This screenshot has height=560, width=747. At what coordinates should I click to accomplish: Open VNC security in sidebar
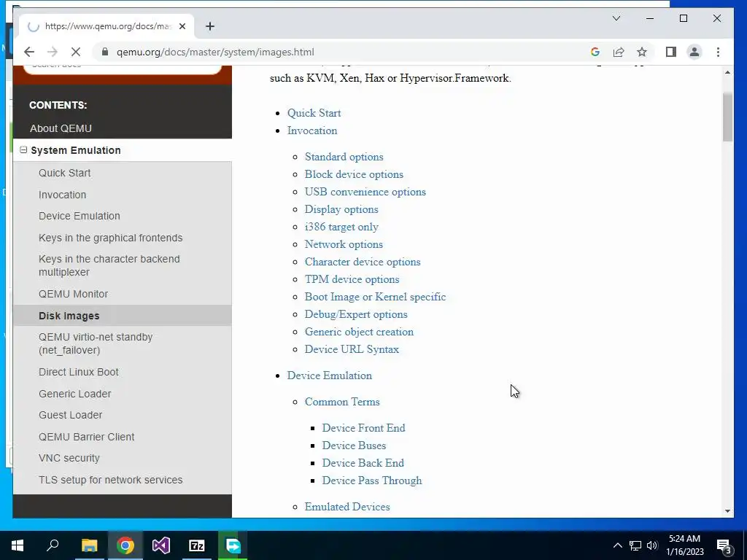(x=69, y=458)
